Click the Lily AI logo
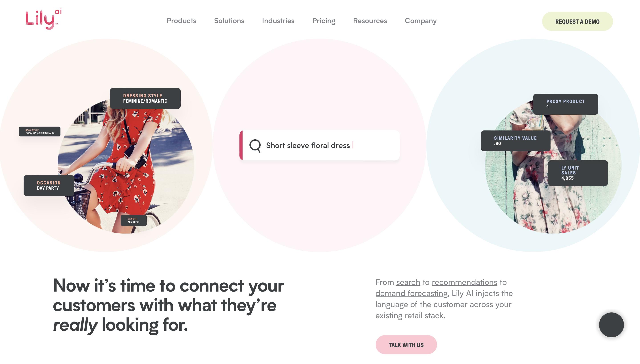The height and width of the screenshot is (364, 640). (43, 20)
